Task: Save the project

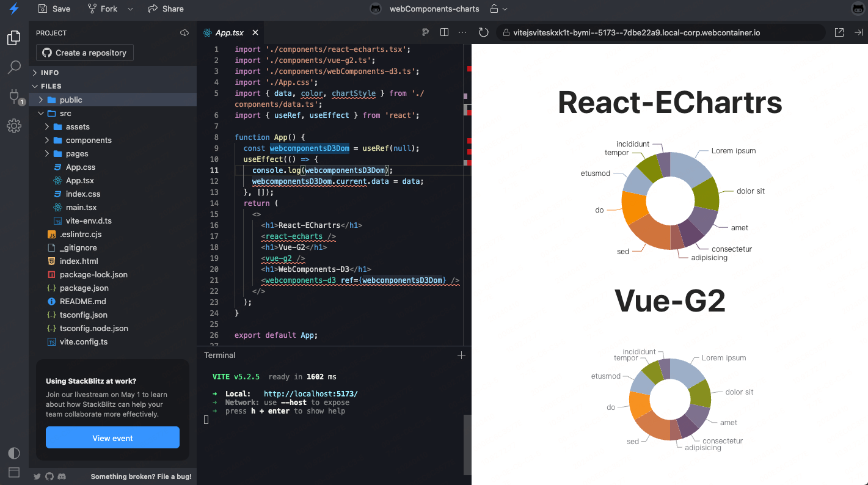Action: click(x=54, y=9)
